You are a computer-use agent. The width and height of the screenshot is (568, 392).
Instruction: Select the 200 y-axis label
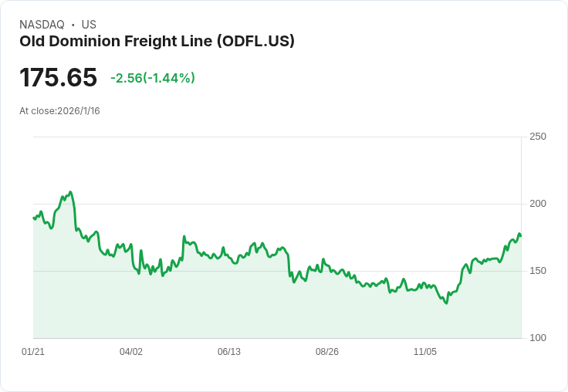(538, 204)
